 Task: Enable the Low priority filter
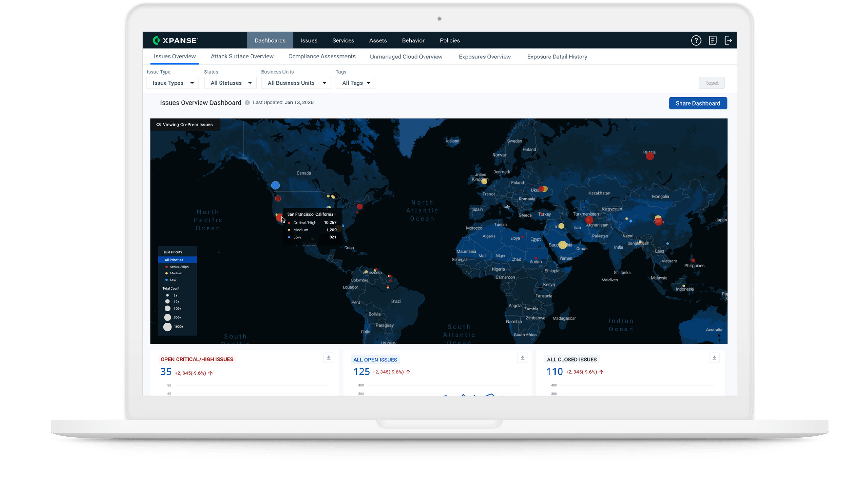173,280
